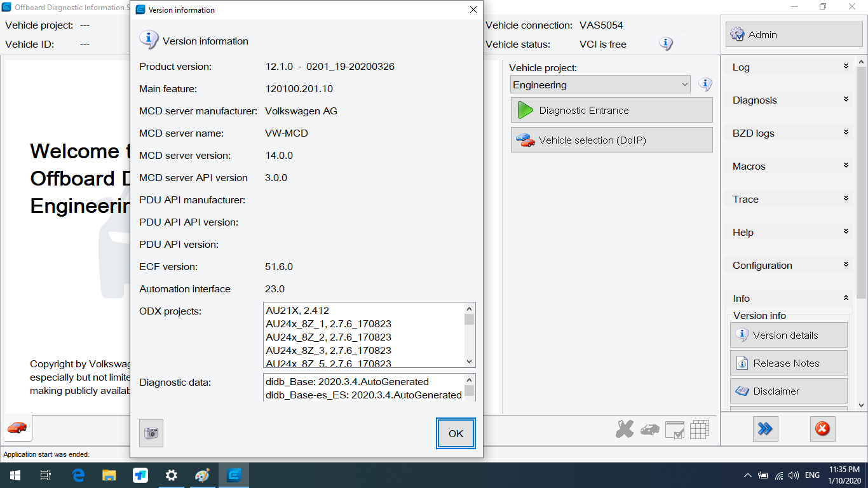Open Release Notes
868x488 pixels.
[x=789, y=363]
